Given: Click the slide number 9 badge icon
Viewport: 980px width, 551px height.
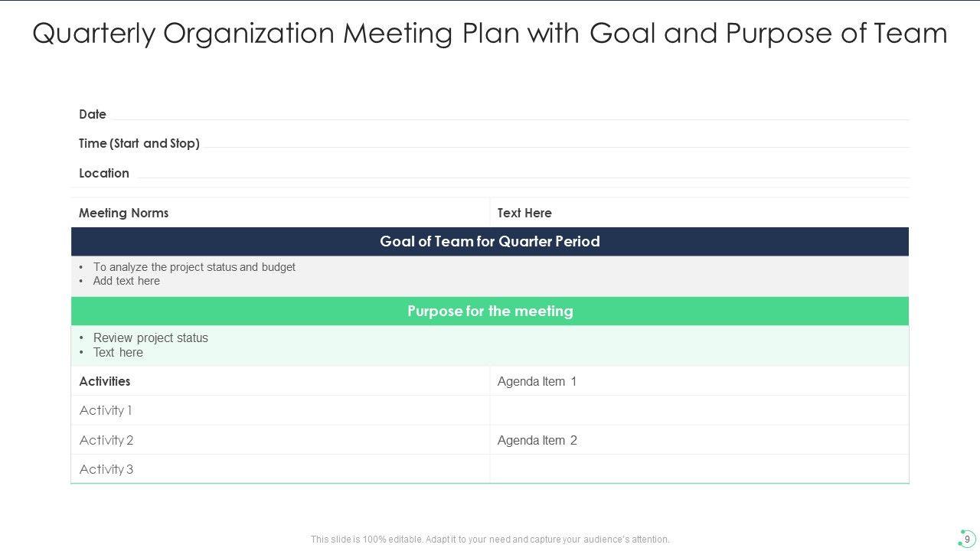Looking at the screenshot, I should (966, 539).
